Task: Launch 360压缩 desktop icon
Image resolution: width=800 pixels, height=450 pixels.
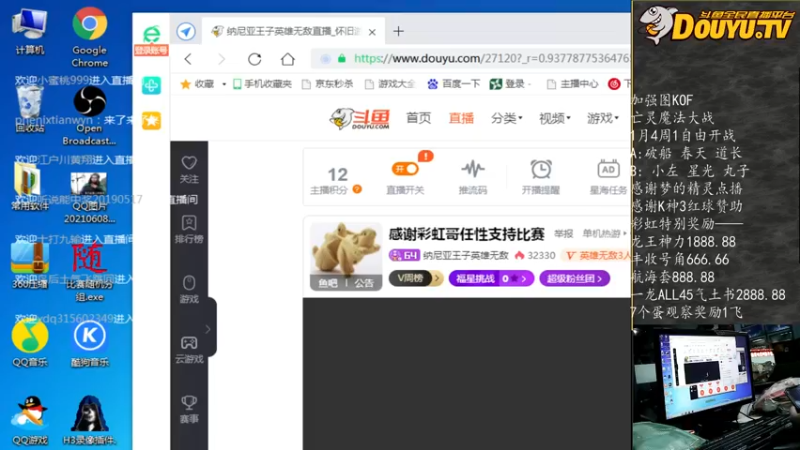Action: click(29, 265)
